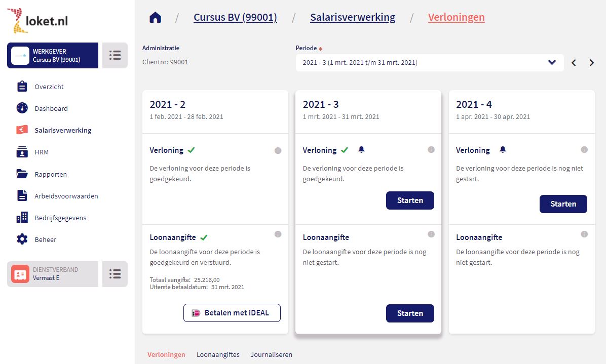This screenshot has height=364, width=606.
Task: Switch to the Loonaangiftes tab
Action: [218, 355]
